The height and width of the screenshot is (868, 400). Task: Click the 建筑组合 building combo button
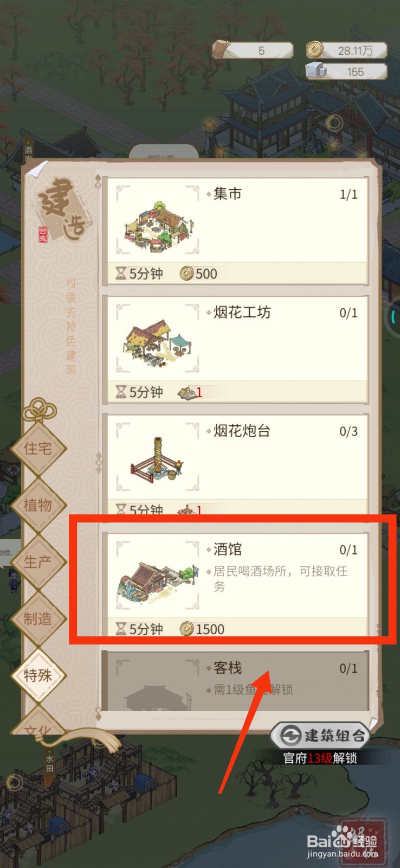(320, 736)
